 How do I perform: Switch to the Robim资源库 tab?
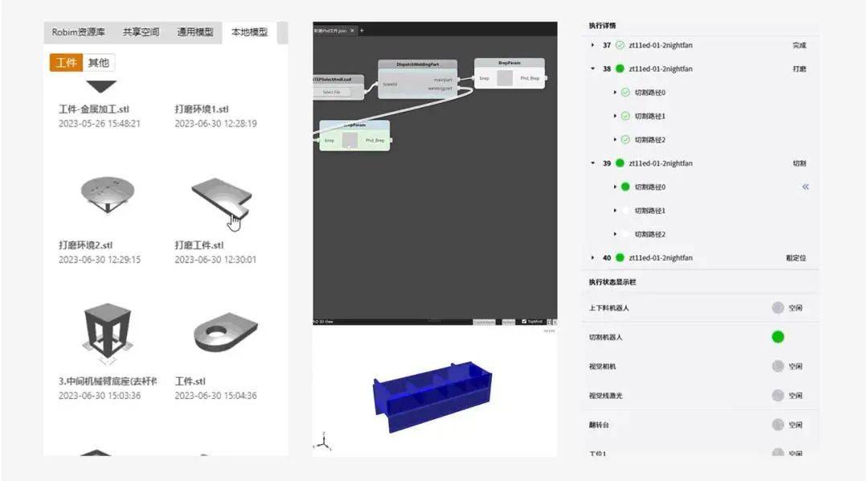79,33
